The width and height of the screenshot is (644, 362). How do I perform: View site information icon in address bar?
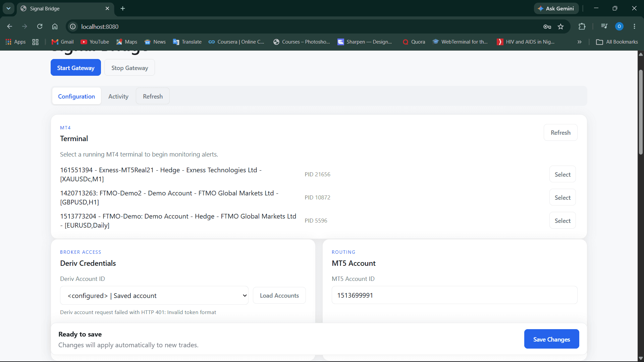pos(73,26)
